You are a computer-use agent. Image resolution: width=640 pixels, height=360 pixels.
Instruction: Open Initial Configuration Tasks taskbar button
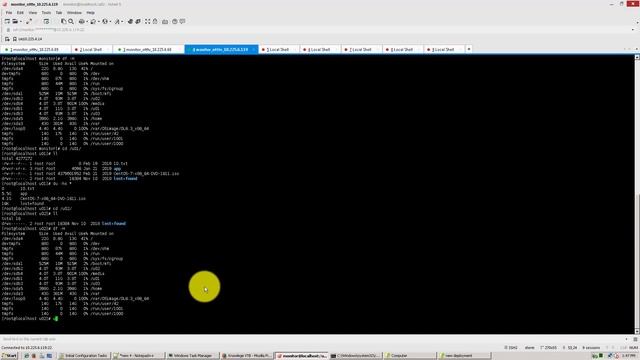point(84,356)
